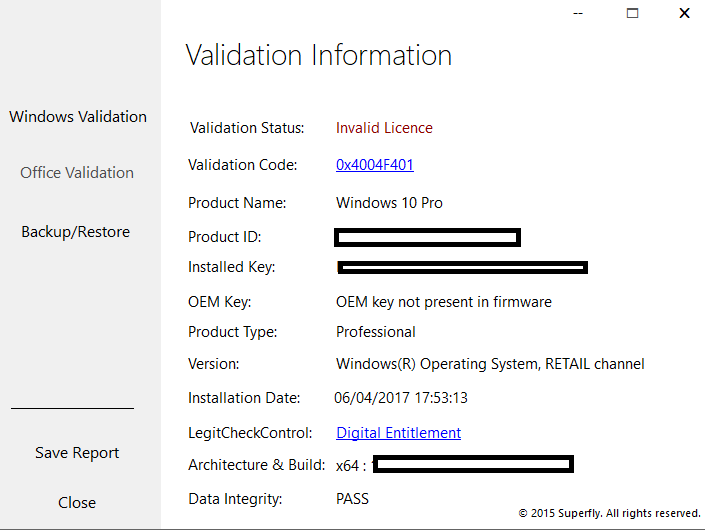Select the Windows 10 Pro product name
This screenshot has height=530, width=705.
[x=389, y=203]
